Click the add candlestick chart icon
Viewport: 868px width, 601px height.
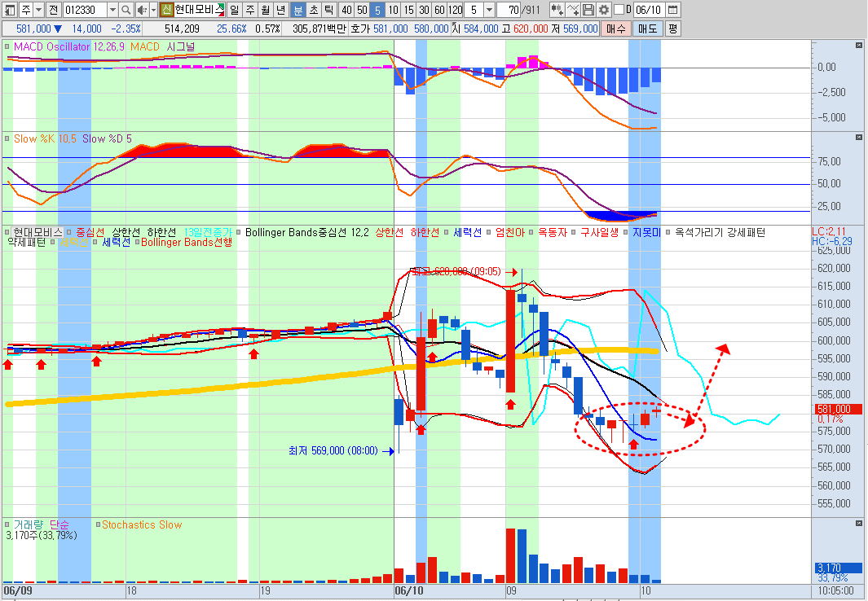pos(557,10)
